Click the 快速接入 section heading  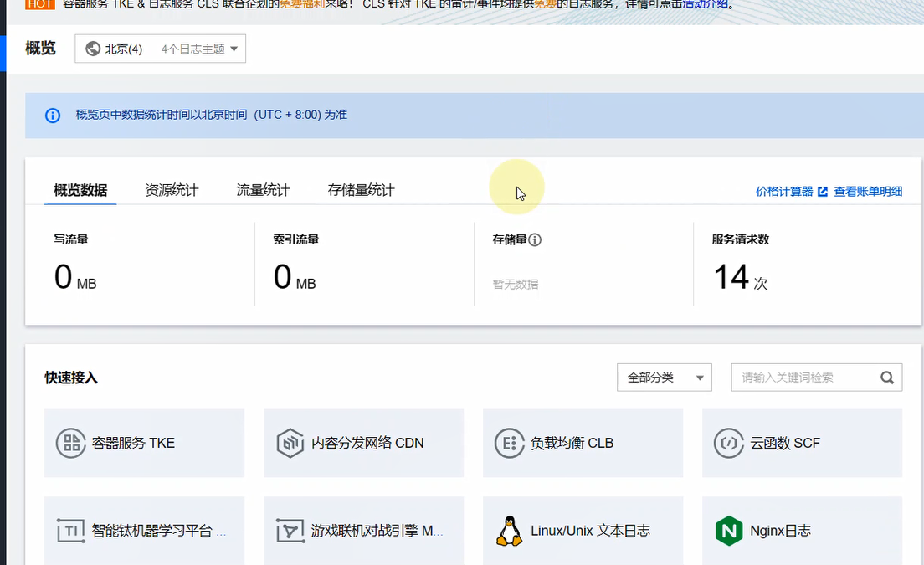(71, 378)
